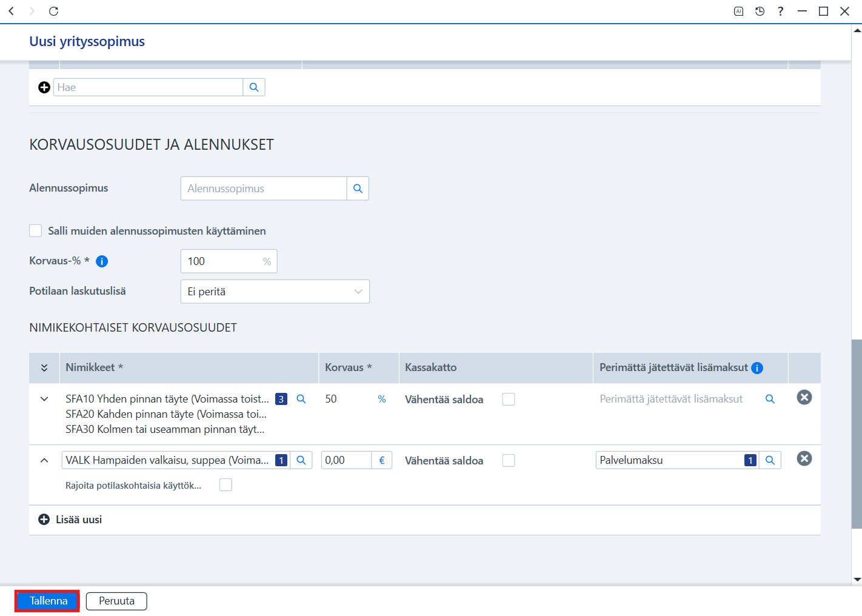The height and width of the screenshot is (616, 862).
Task: Open history clock icon in title bar
Action: (x=760, y=11)
